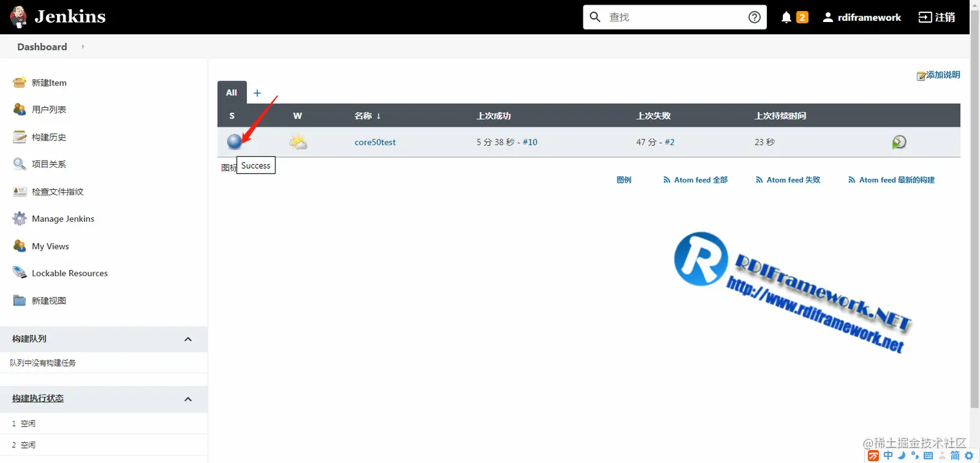Click the 队列中没有构建任务 text
980x463 pixels.
pyautogui.click(x=43, y=362)
